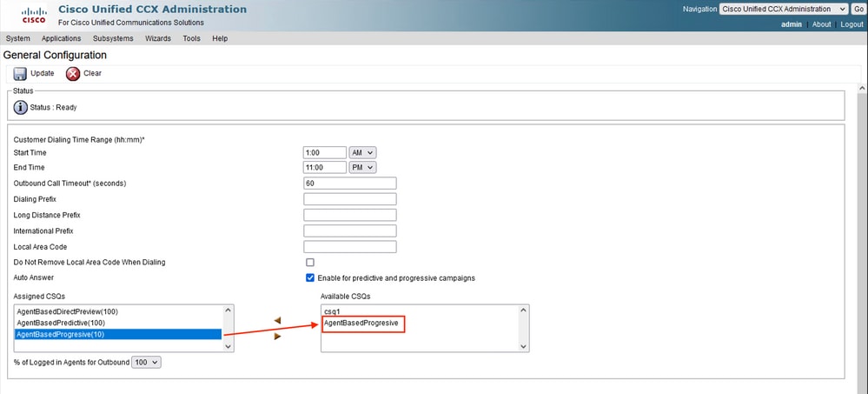Open the Wizards menu
The image size is (868, 394).
pyautogui.click(x=158, y=39)
